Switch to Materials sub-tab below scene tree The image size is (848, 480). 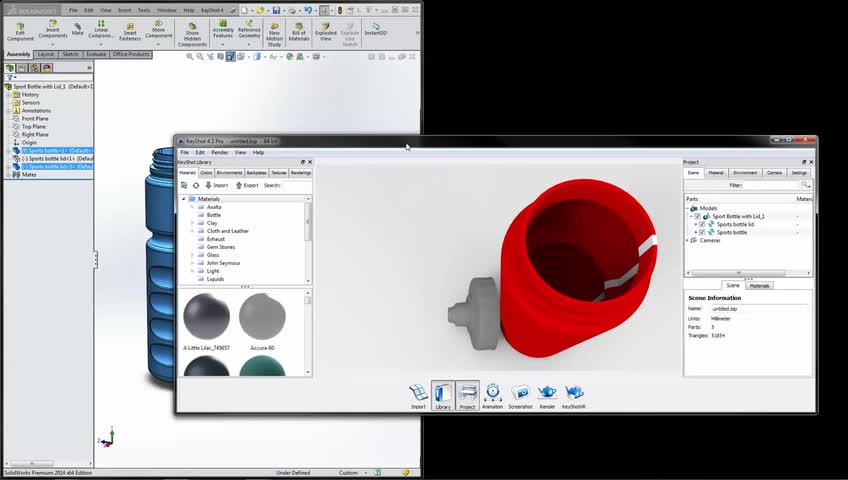point(759,285)
